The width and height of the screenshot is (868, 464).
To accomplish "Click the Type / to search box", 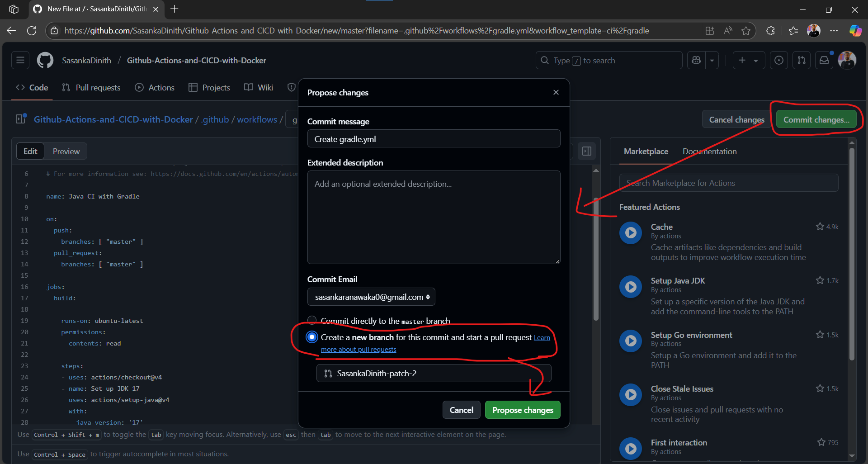I will pos(609,60).
